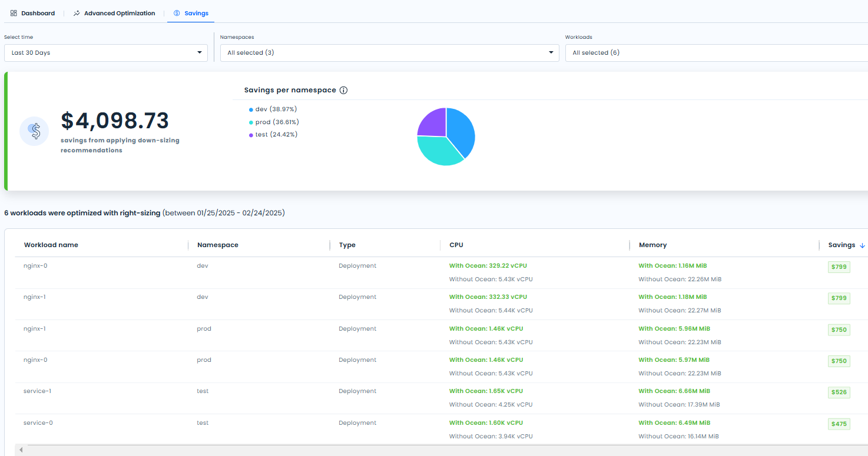Expand the Namespaces dropdown arrow
Image resolution: width=868 pixels, height=456 pixels.
click(x=551, y=52)
